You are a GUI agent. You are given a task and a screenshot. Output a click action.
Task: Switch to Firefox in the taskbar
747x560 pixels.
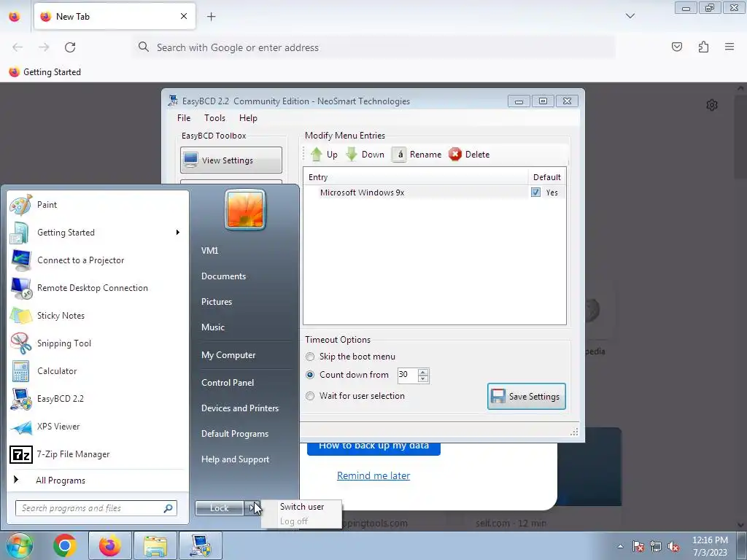coord(110,545)
